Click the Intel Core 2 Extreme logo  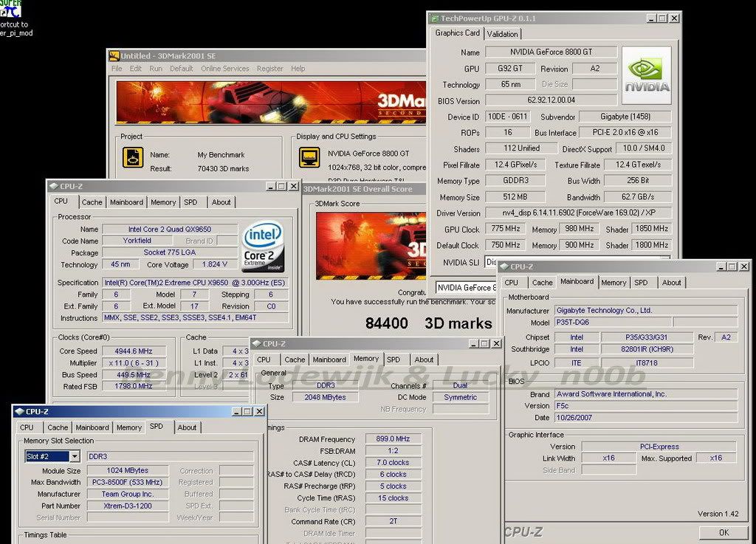pyautogui.click(x=262, y=246)
